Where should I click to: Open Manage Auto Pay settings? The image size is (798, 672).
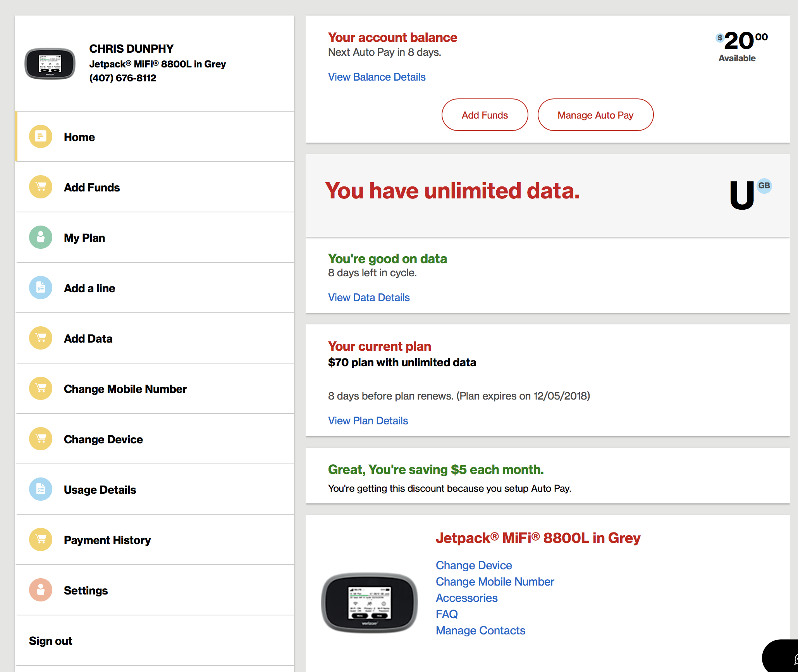coord(595,115)
